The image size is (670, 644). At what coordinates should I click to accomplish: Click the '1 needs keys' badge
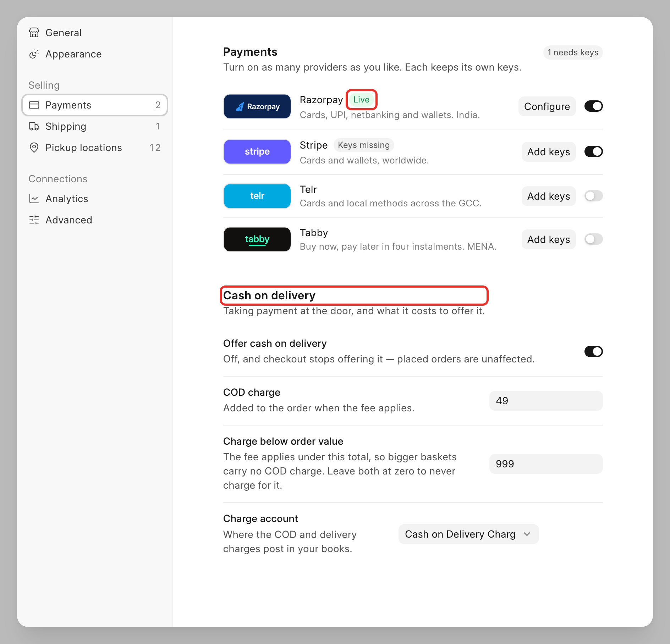[x=573, y=52]
